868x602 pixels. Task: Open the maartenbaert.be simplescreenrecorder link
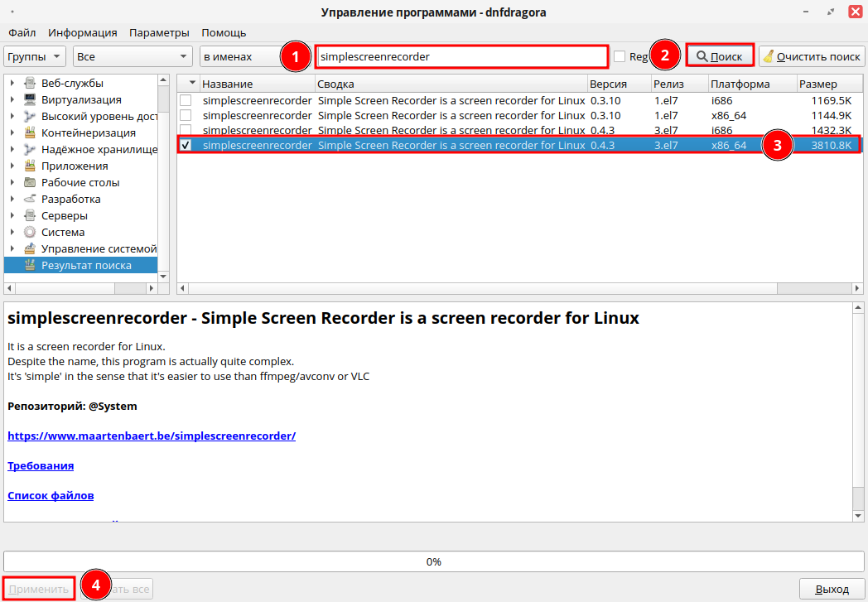pyautogui.click(x=152, y=436)
